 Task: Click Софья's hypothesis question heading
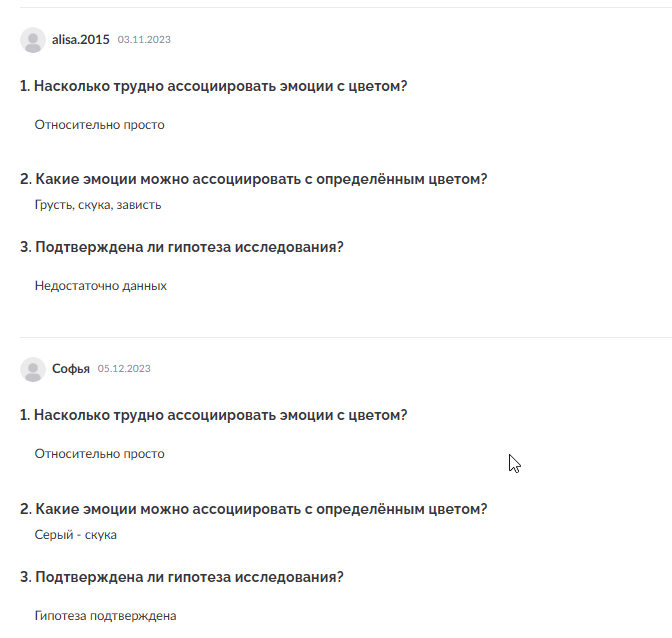click(182, 577)
